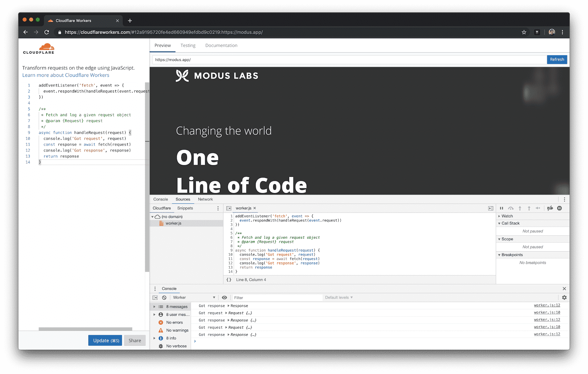
Task: Click the Resume script execution icon
Action: (502, 208)
